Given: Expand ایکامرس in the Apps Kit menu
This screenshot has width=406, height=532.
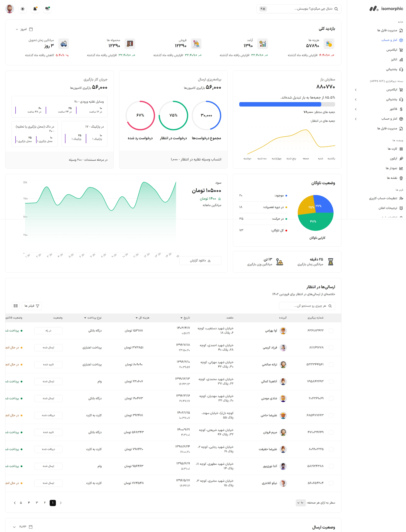Looking at the screenshot, I should coord(356,90).
